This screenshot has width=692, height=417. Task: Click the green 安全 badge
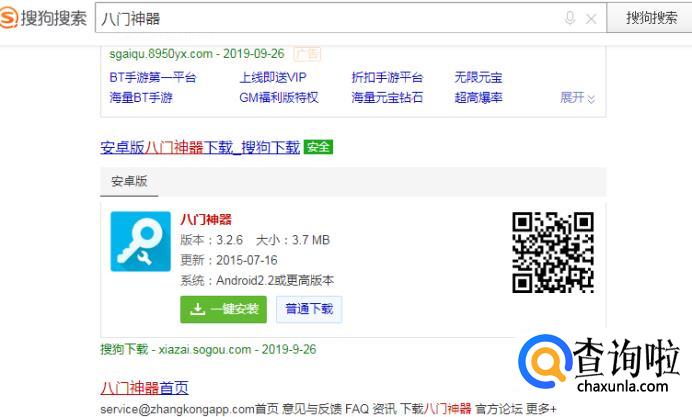tap(318, 147)
